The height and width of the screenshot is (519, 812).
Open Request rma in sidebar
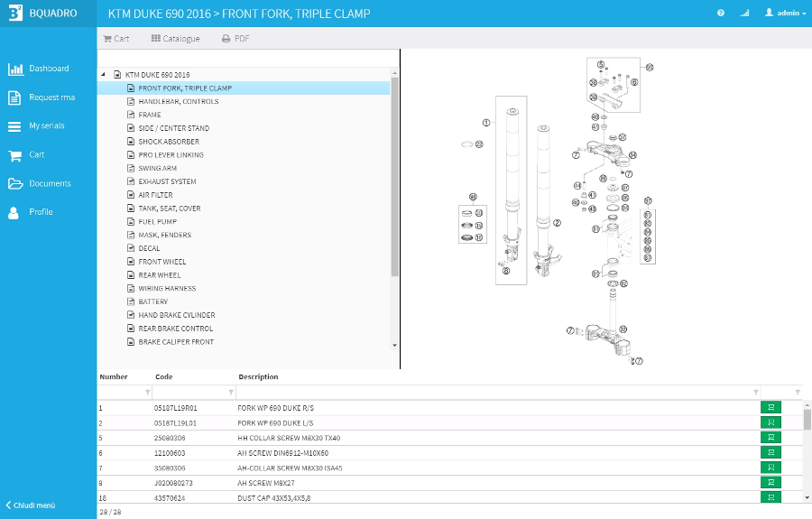[42, 97]
